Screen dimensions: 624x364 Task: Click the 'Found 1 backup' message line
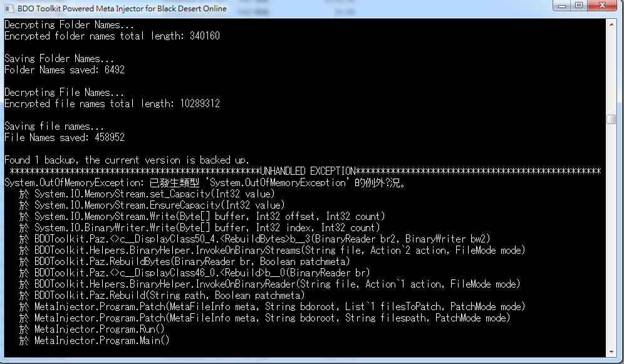pos(127,160)
